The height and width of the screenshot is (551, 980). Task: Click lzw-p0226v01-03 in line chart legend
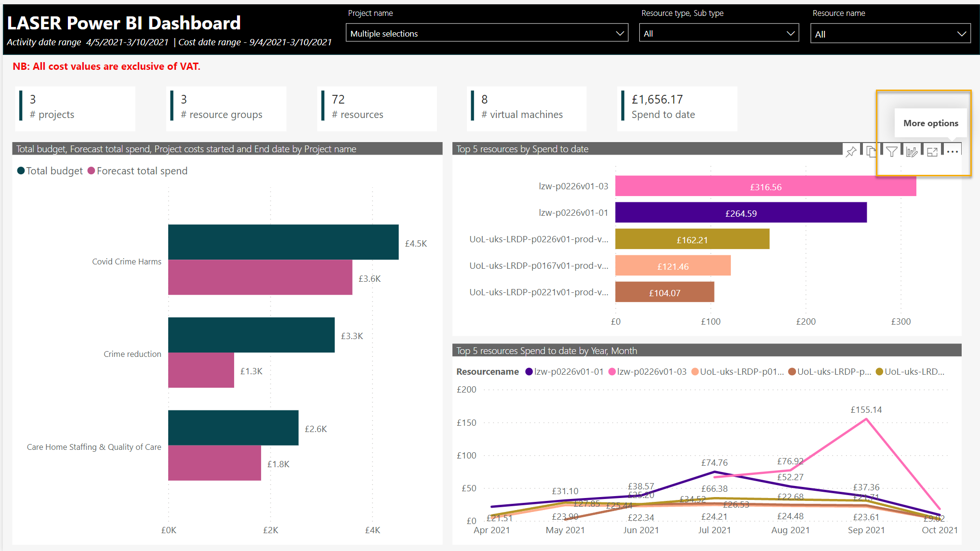pyautogui.click(x=648, y=372)
